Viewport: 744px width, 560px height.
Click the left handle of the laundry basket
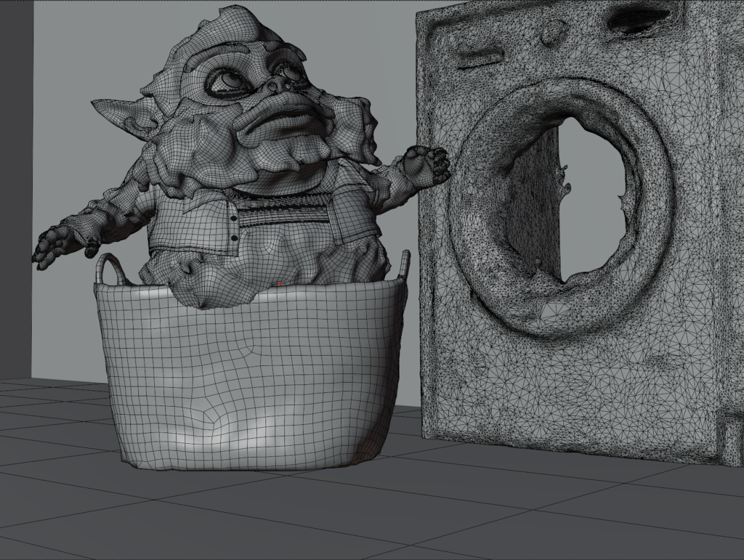(110, 269)
